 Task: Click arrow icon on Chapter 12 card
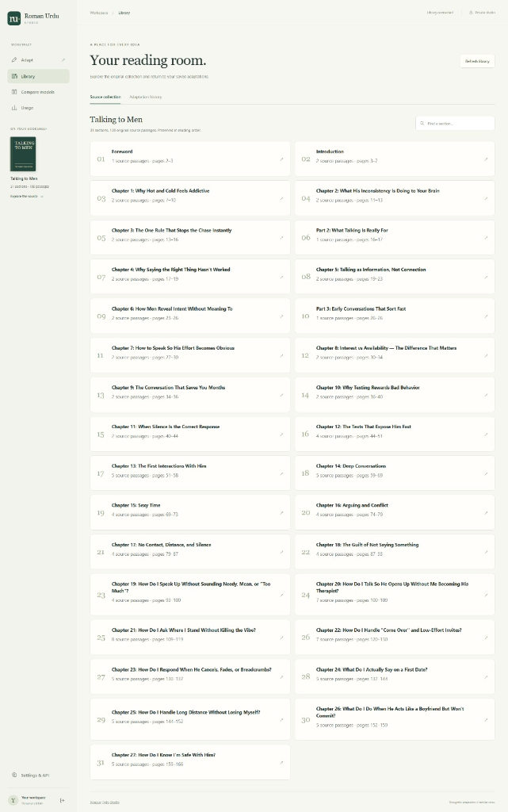486,435
